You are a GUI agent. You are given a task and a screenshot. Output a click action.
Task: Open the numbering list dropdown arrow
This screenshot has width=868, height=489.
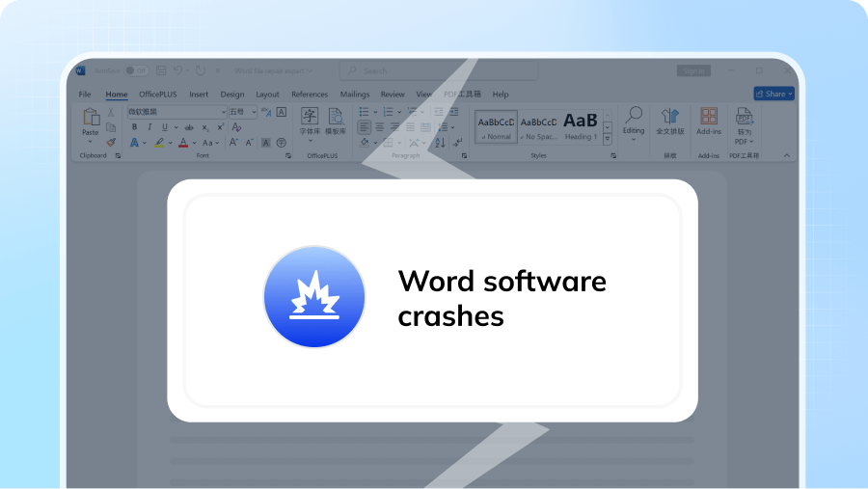(399, 112)
